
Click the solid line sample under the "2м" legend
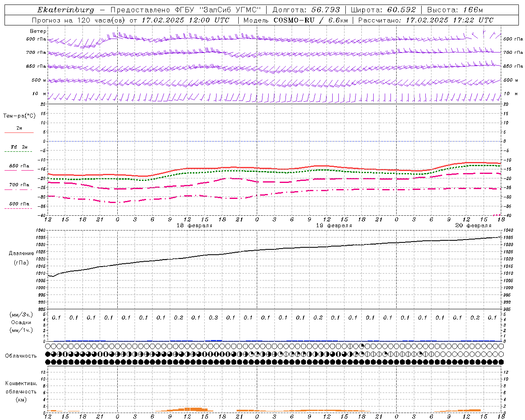tap(19, 132)
